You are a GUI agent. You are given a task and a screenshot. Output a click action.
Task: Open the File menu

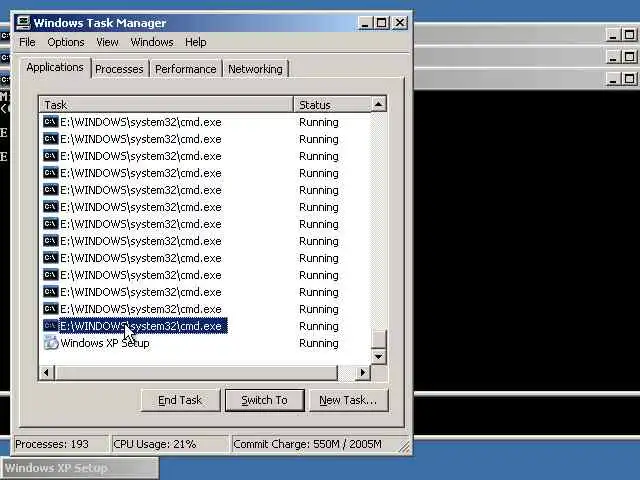pos(27,42)
